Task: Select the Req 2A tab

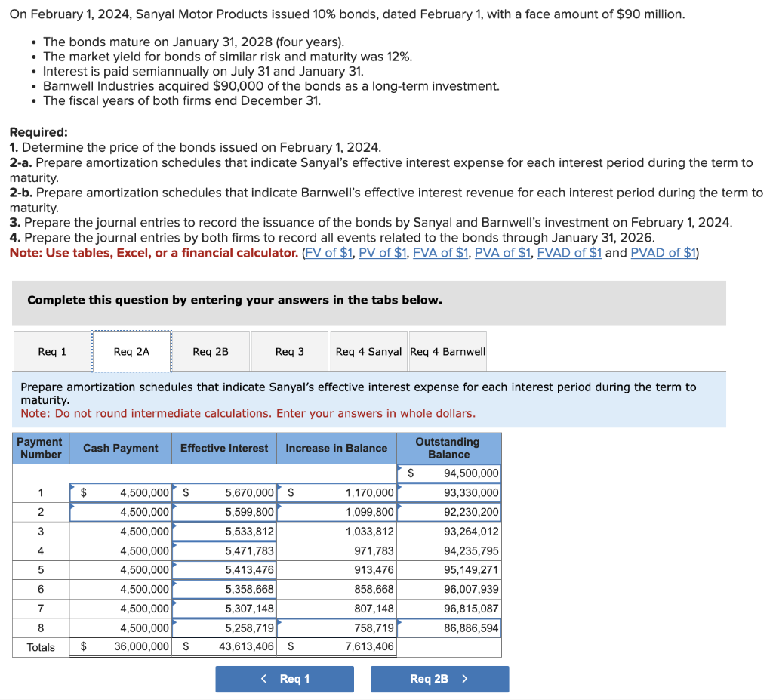Action: (131, 351)
